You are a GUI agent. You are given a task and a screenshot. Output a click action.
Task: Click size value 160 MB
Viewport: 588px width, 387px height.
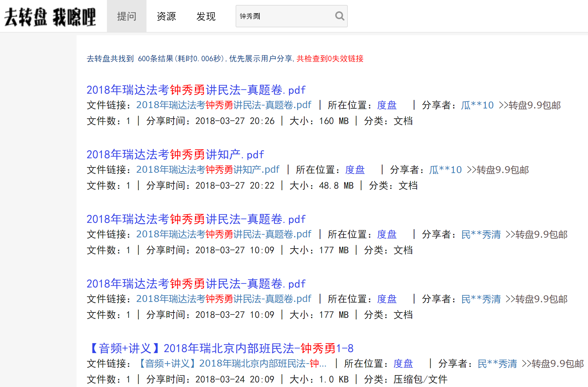click(x=334, y=121)
